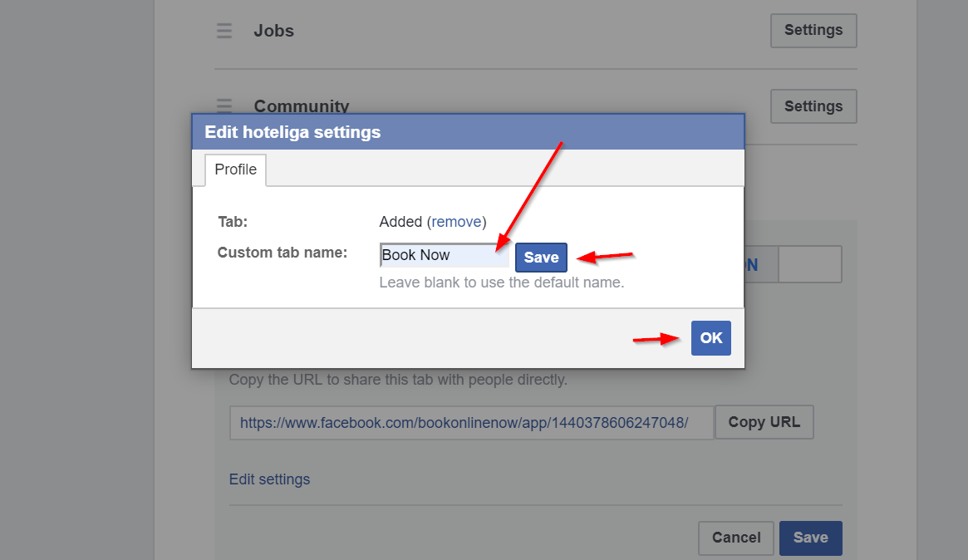
Task: Click the page's bottom Save button
Action: [810, 538]
